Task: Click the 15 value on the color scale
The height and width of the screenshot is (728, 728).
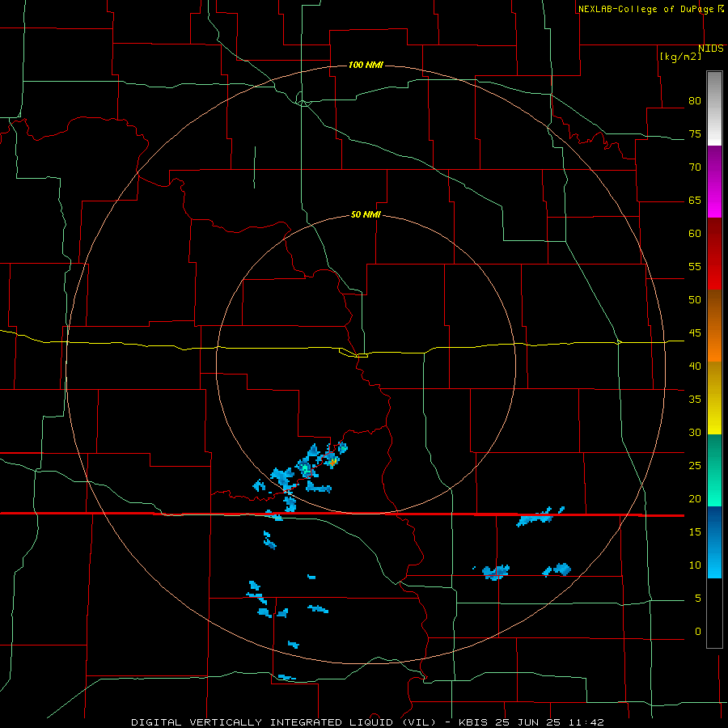Action: tap(695, 532)
